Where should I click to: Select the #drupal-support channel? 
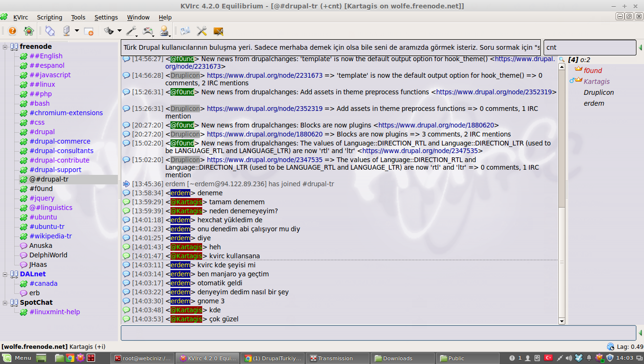tap(55, 170)
